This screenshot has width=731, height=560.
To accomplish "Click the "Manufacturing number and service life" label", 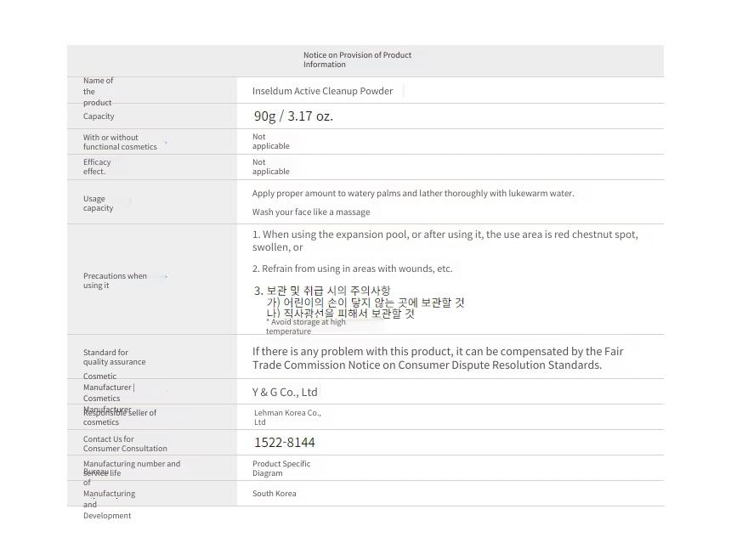I will point(132,468).
